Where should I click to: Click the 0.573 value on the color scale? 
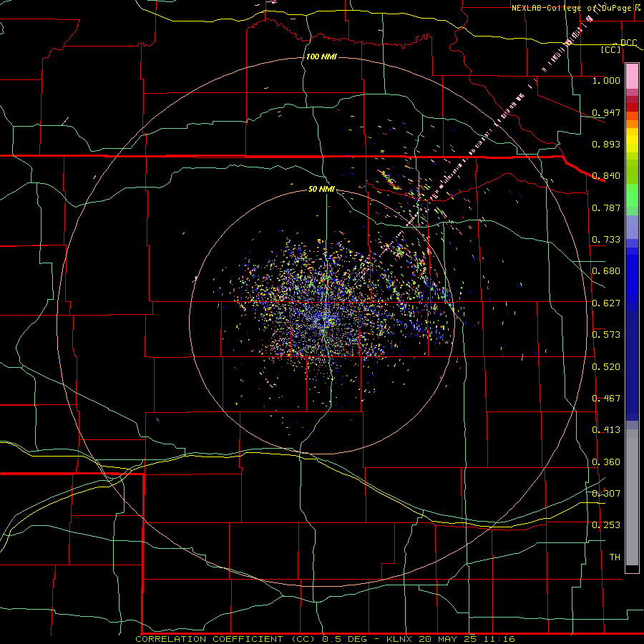606,335
